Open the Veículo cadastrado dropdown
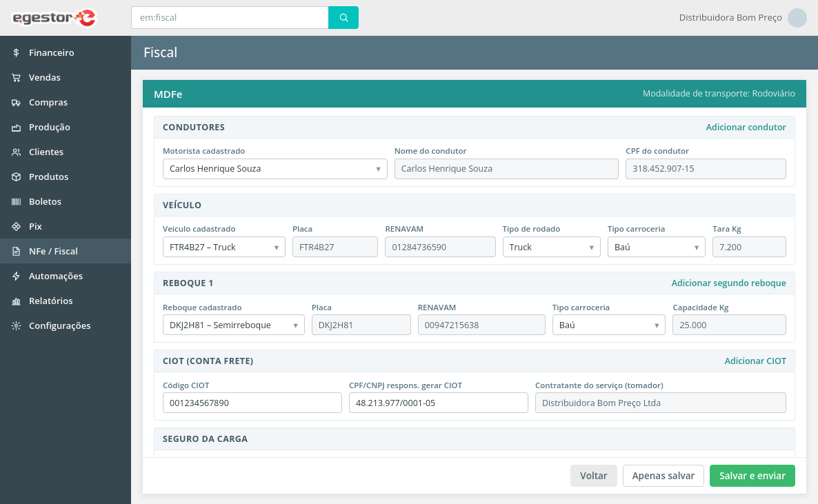 (223, 248)
